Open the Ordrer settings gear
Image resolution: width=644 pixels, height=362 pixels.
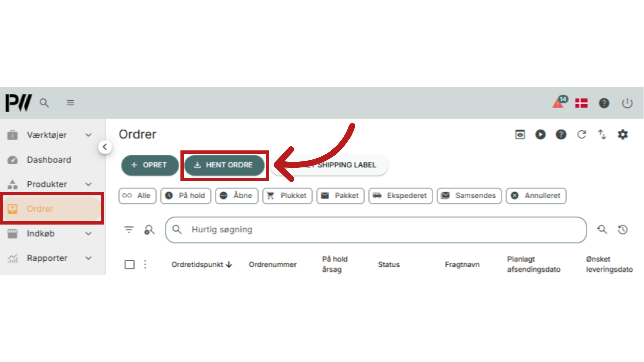(623, 135)
